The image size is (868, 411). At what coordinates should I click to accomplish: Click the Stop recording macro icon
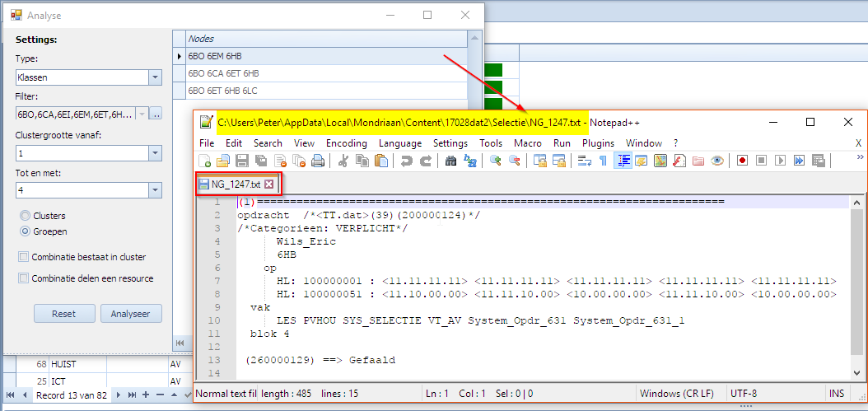click(761, 161)
